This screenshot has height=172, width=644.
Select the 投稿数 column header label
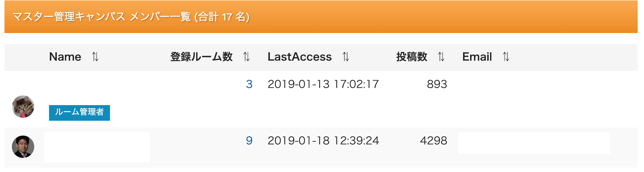coord(411,57)
